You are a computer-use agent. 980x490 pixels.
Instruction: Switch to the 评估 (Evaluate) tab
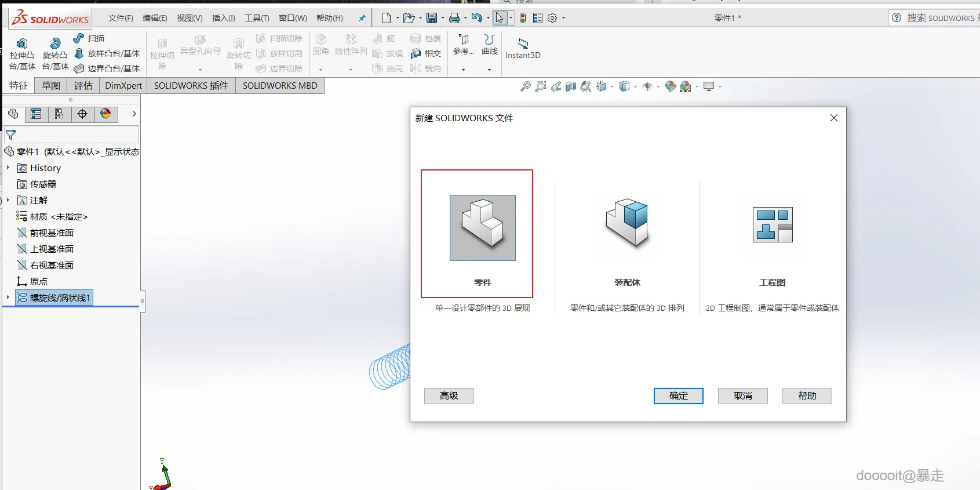(83, 85)
